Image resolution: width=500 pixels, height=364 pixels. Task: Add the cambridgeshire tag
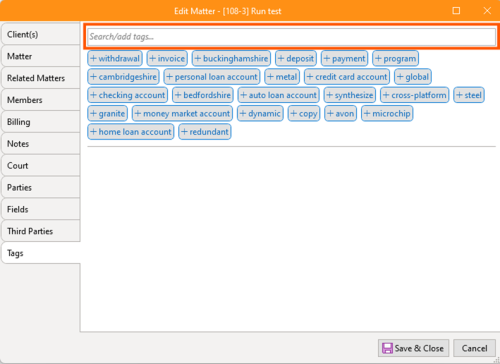pos(123,77)
